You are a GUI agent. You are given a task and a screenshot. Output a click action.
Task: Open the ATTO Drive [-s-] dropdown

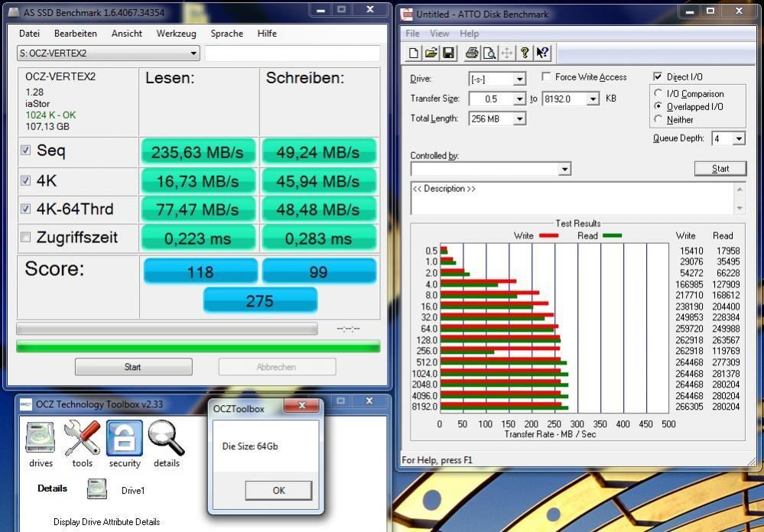pos(520,79)
